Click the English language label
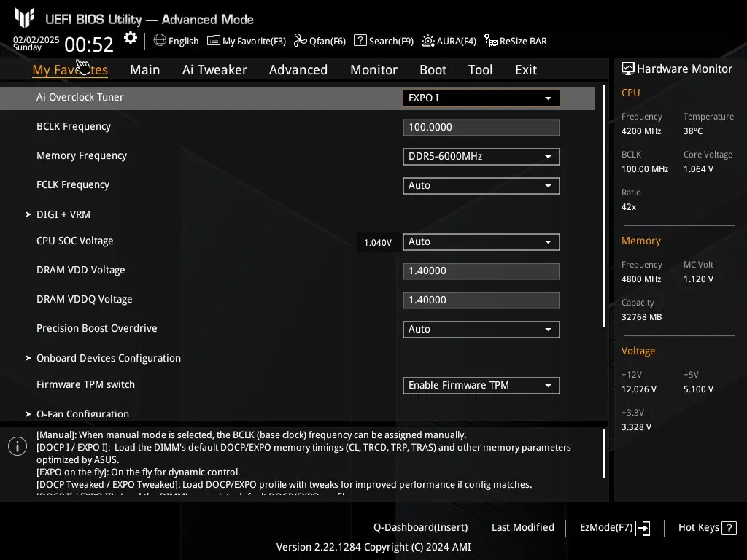The height and width of the screenshot is (560, 747). tap(183, 42)
